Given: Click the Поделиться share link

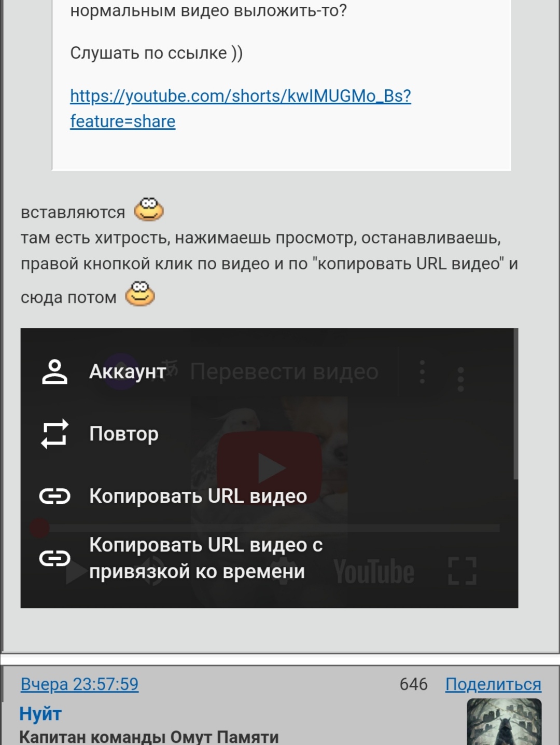Looking at the screenshot, I should [493, 684].
